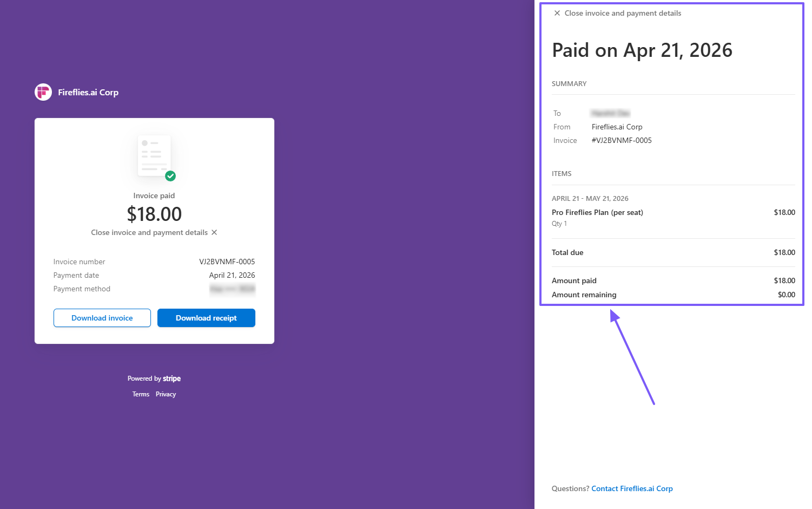Click the Download receipt button

(x=206, y=318)
